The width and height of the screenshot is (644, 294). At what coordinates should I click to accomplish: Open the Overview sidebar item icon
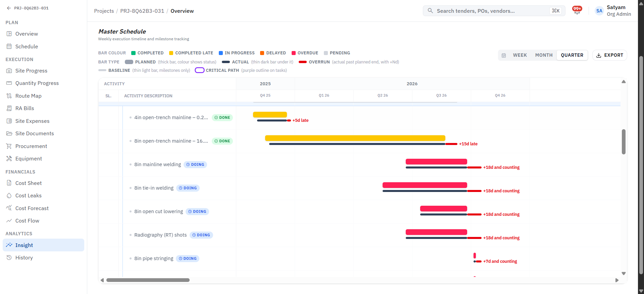(x=9, y=34)
